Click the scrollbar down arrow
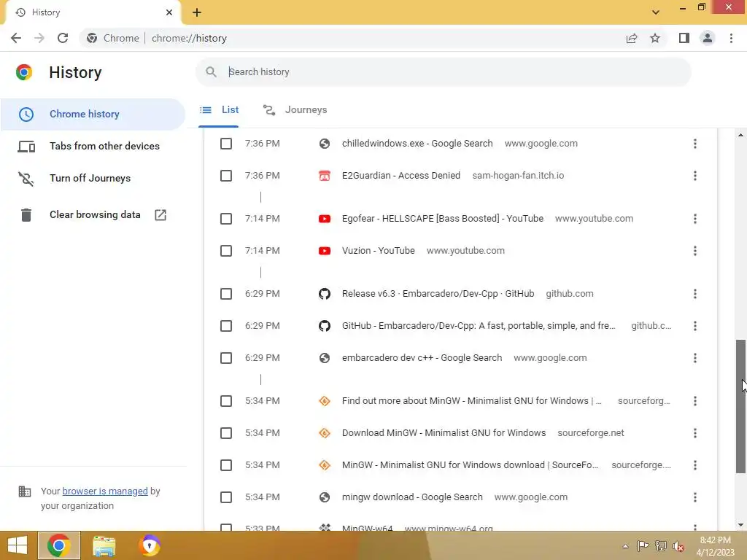This screenshot has width=747, height=560. click(x=740, y=525)
